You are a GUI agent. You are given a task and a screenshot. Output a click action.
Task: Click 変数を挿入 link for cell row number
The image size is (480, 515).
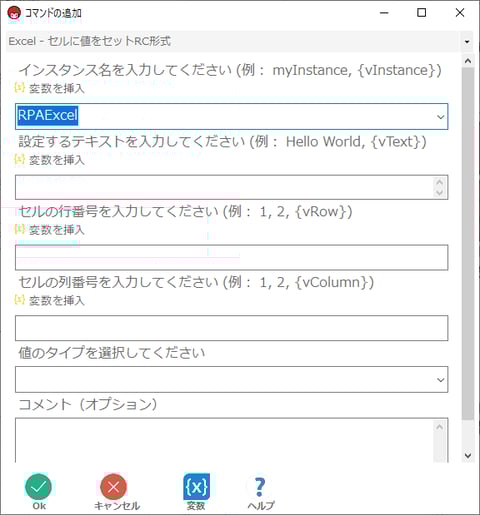tap(57, 230)
